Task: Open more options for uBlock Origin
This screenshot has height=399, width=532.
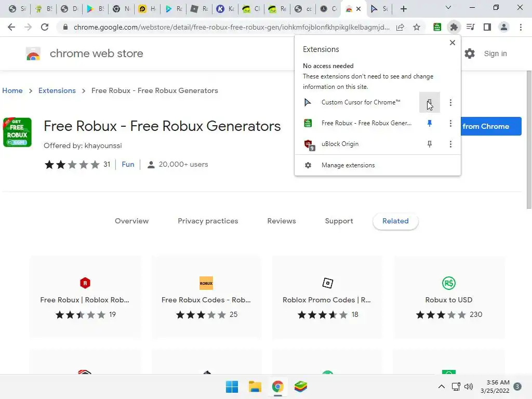Action: (450, 144)
